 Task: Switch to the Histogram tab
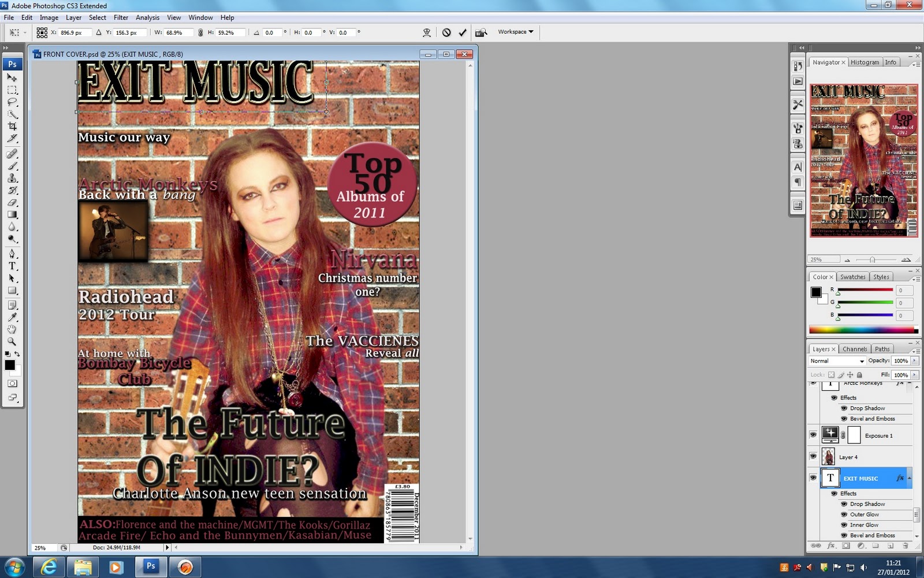865,62
